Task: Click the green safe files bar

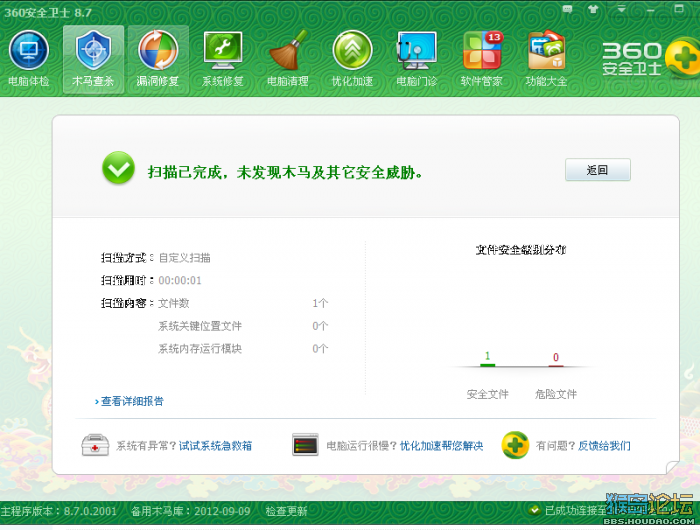Action: 488,365
